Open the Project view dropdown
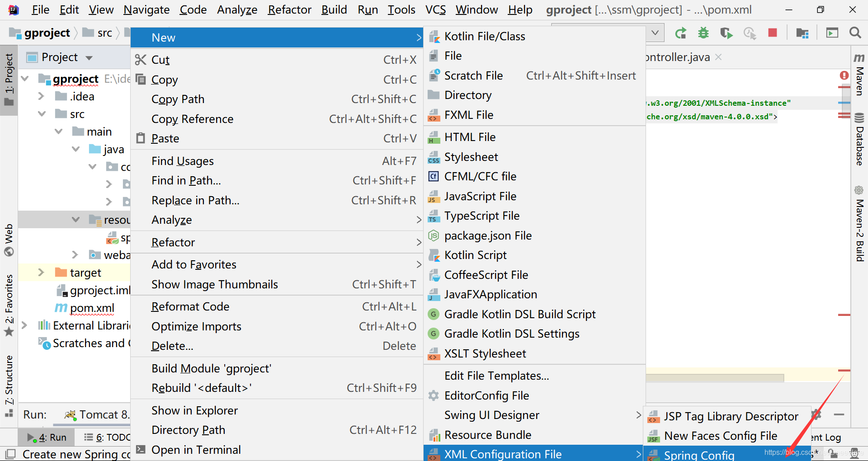Image resolution: width=868 pixels, height=461 pixels. pos(89,58)
